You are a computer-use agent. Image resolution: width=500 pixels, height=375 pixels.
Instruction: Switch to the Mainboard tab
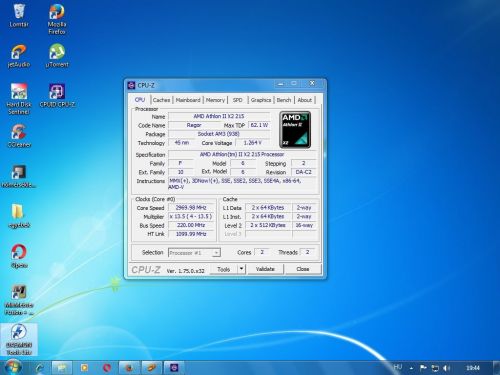click(188, 100)
